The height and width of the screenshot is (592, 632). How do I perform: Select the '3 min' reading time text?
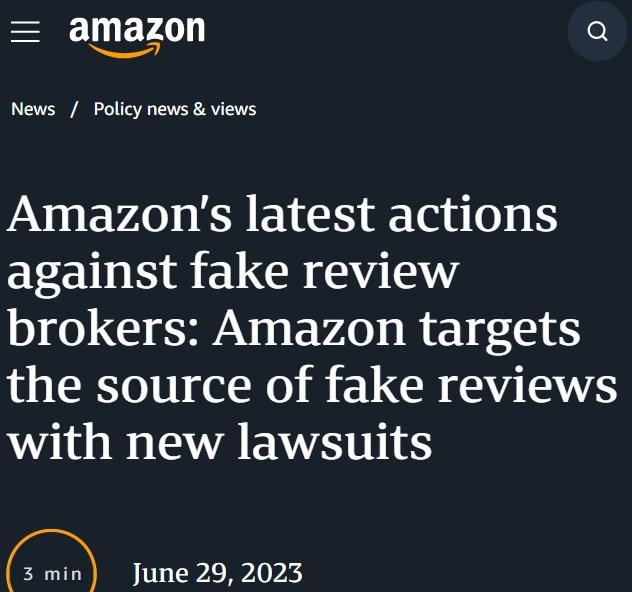click(x=52, y=574)
